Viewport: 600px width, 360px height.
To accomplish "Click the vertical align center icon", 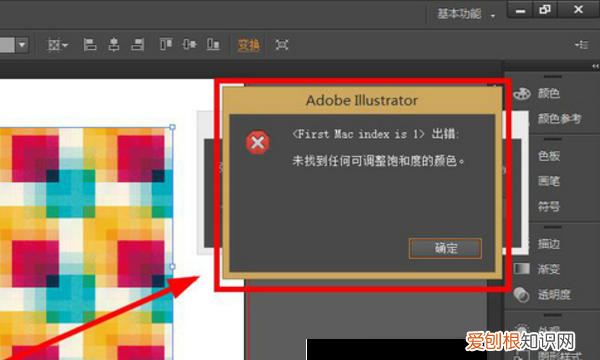I will coord(189,44).
